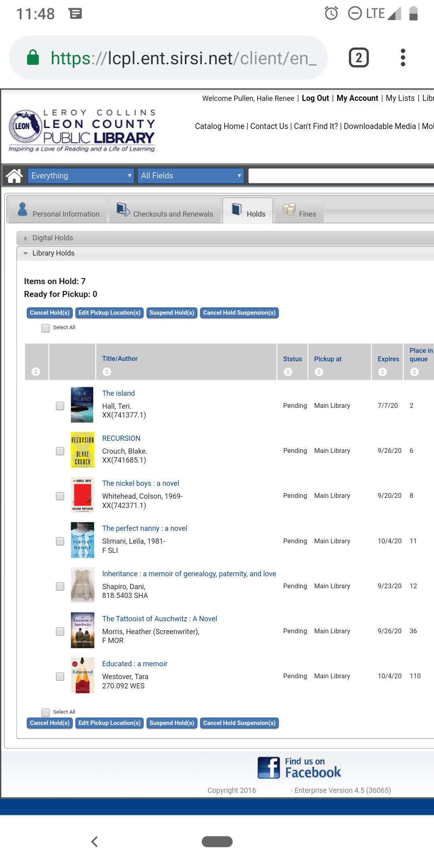Image resolution: width=434 pixels, height=868 pixels.
Task: Open The island book cover
Action: [82, 405]
